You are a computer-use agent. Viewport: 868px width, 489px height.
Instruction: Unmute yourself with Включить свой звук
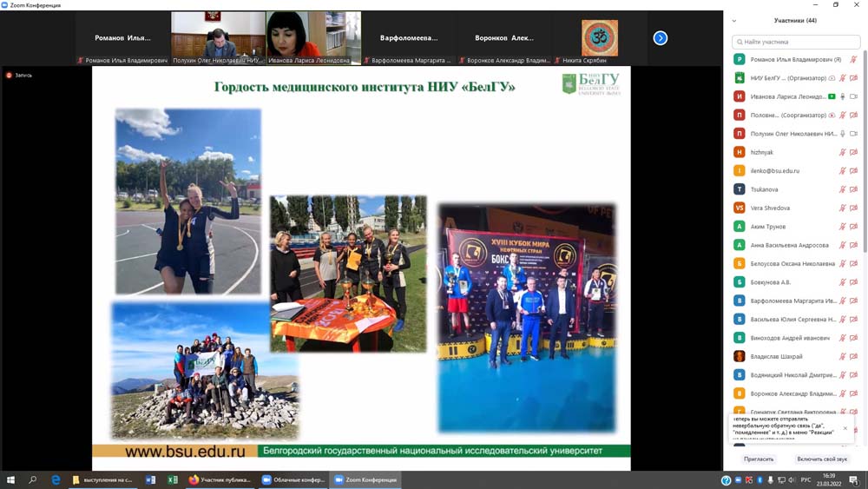821,459
